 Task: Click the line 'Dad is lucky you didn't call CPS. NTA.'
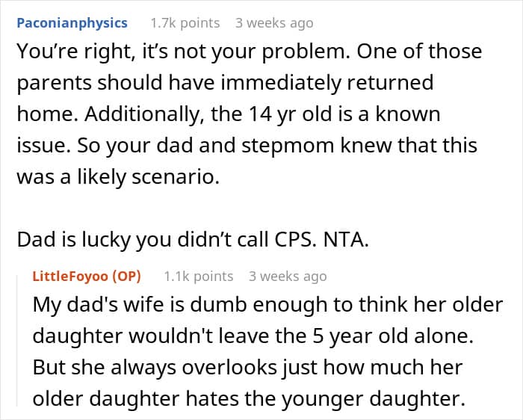click(x=193, y=240)
